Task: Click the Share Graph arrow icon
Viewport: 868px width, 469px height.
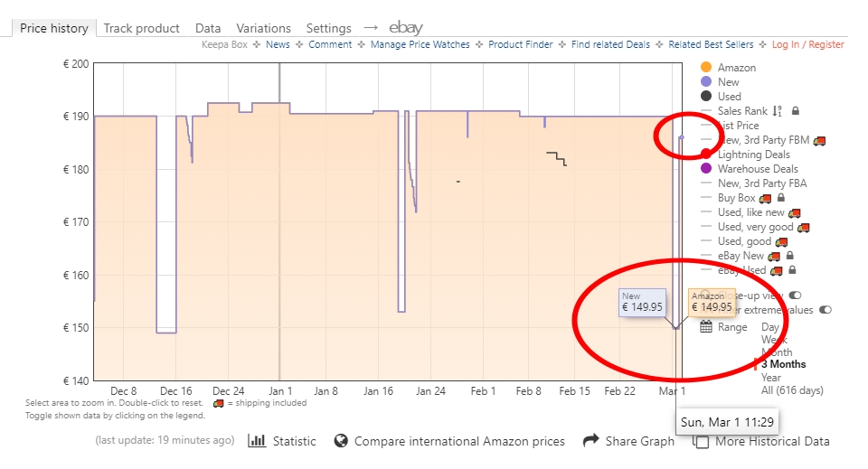Action: pos(591,441)
